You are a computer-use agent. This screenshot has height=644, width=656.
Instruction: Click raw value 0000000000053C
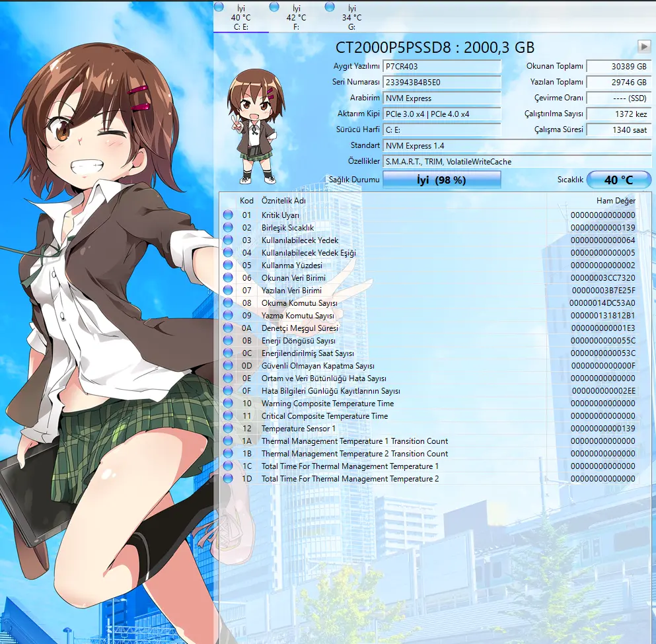[x=603, y=353]
